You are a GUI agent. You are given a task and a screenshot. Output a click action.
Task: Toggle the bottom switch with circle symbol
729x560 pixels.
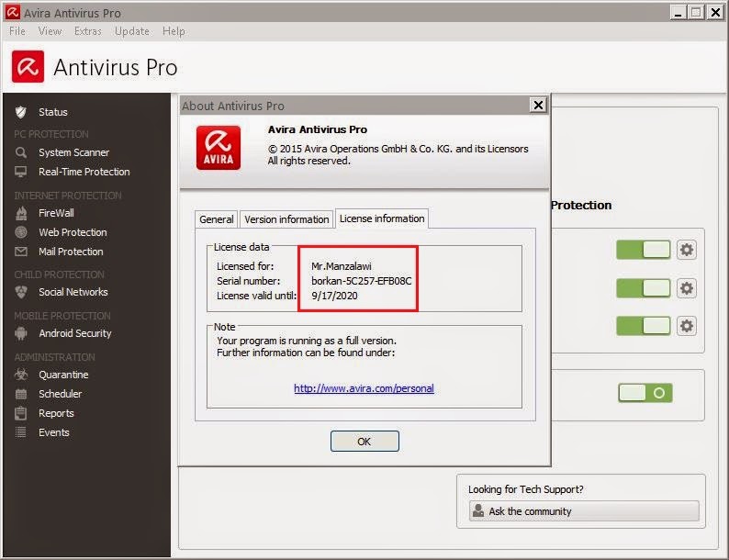tap(645, 393)
